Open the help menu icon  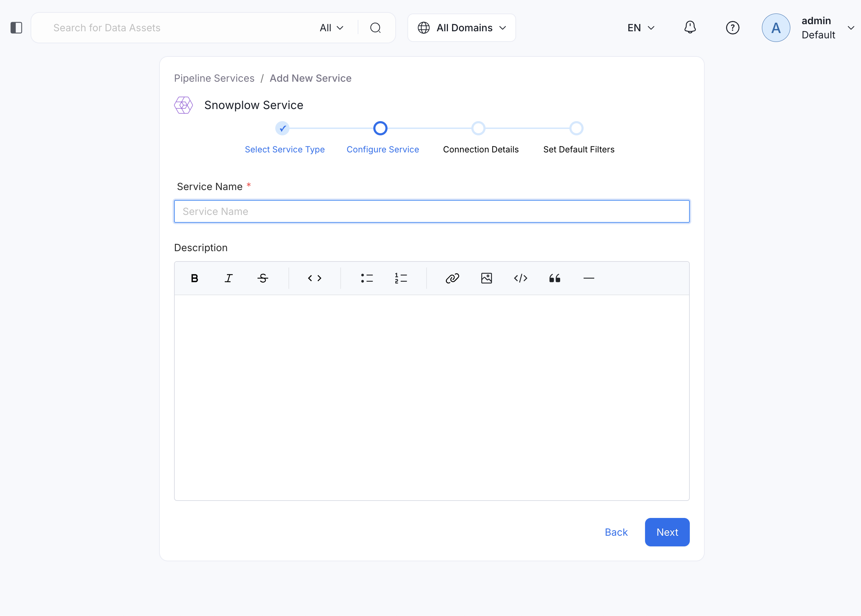(732, 28)
